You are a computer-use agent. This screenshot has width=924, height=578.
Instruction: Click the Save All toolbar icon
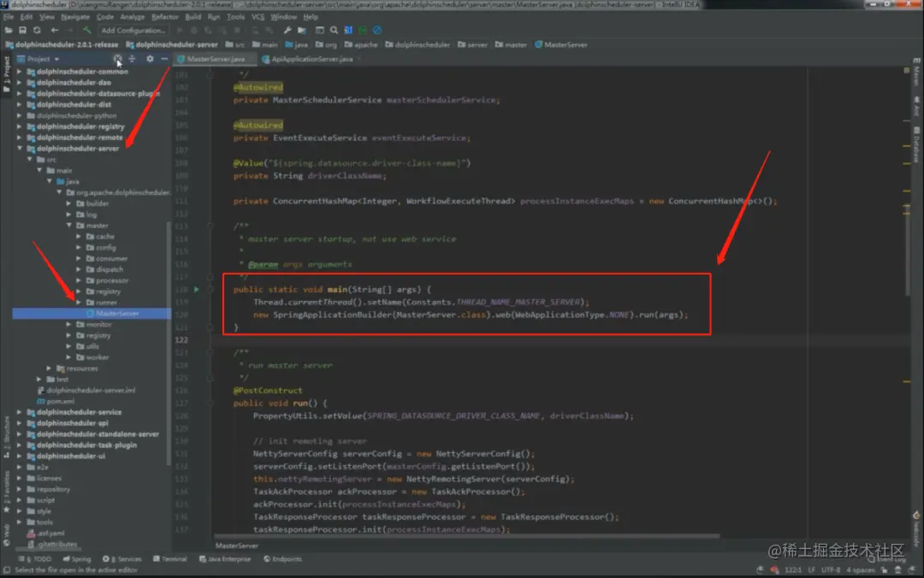click(22, 30)
